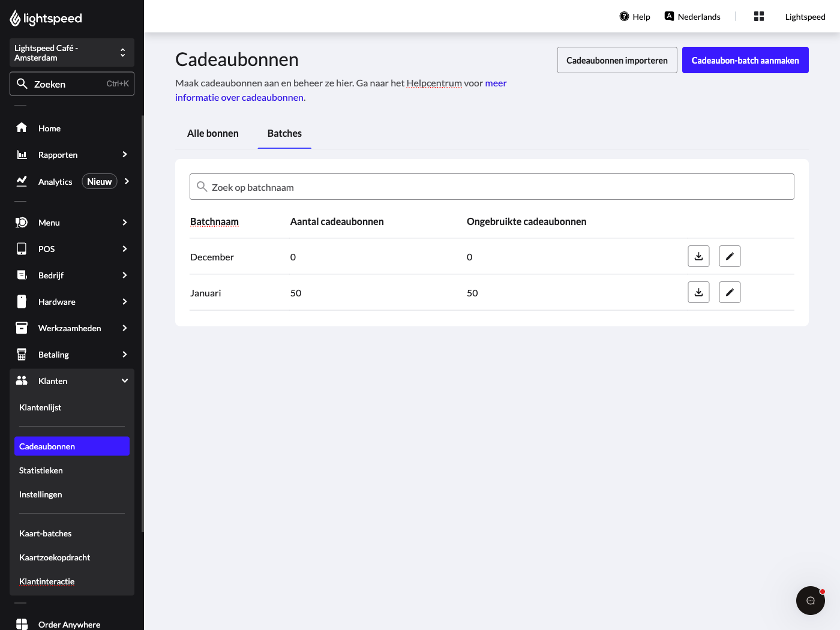Click Cadeaubon-batch aanmaken button
Image resolution: width=840 pixels, height=630 pixels.
745,60
